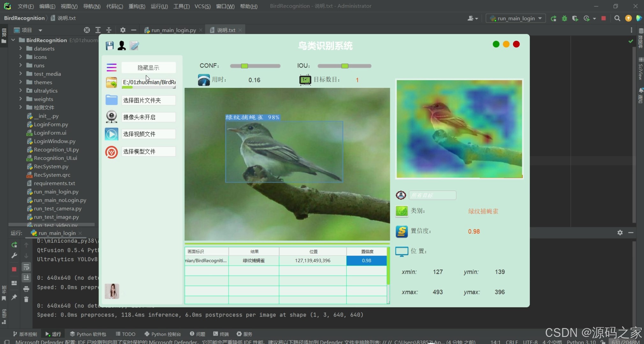Click the CONF slider handle
644x344 pixels.
click(245, 66)
